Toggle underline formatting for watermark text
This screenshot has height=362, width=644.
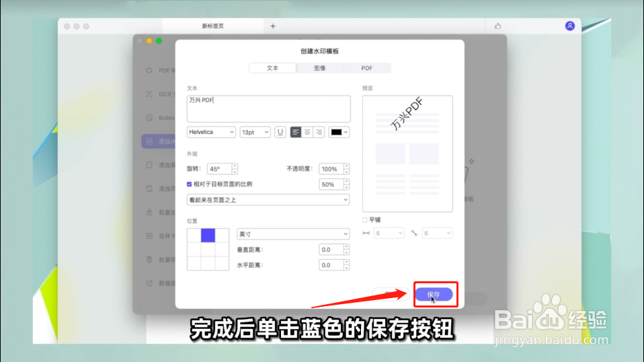click(x=280, y=133)
